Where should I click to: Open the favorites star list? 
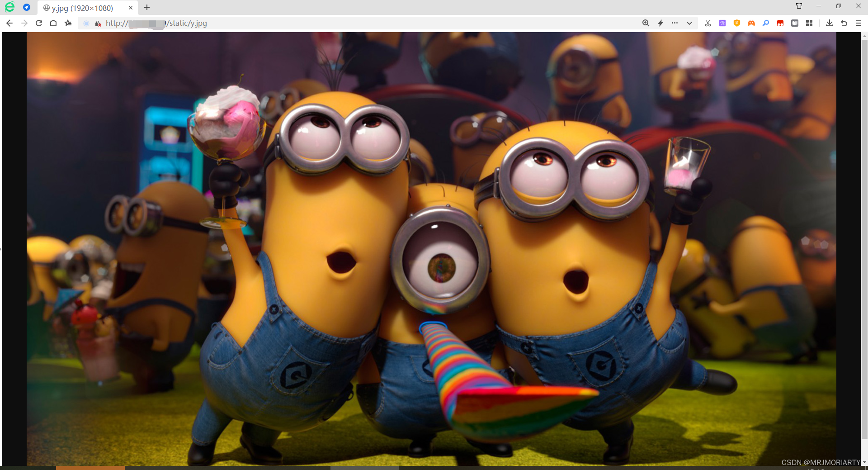68,23
